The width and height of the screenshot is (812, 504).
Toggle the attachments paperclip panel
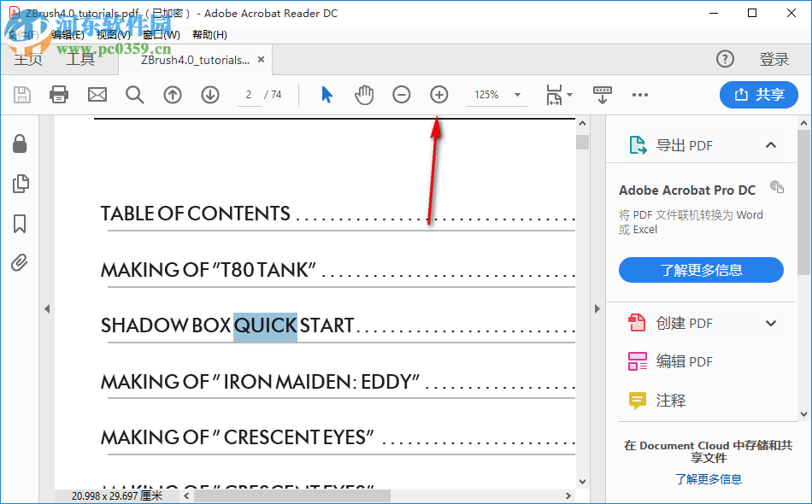click(20, 263)
